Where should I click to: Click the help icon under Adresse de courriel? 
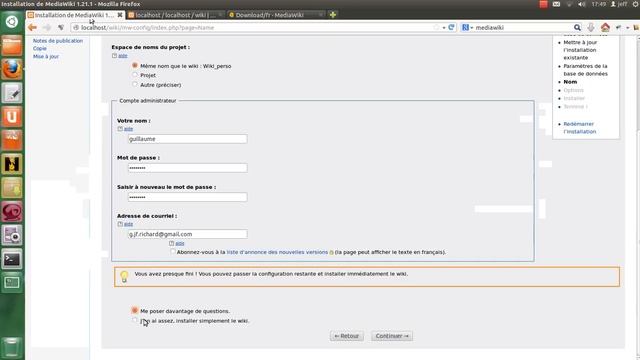[120, 224]
